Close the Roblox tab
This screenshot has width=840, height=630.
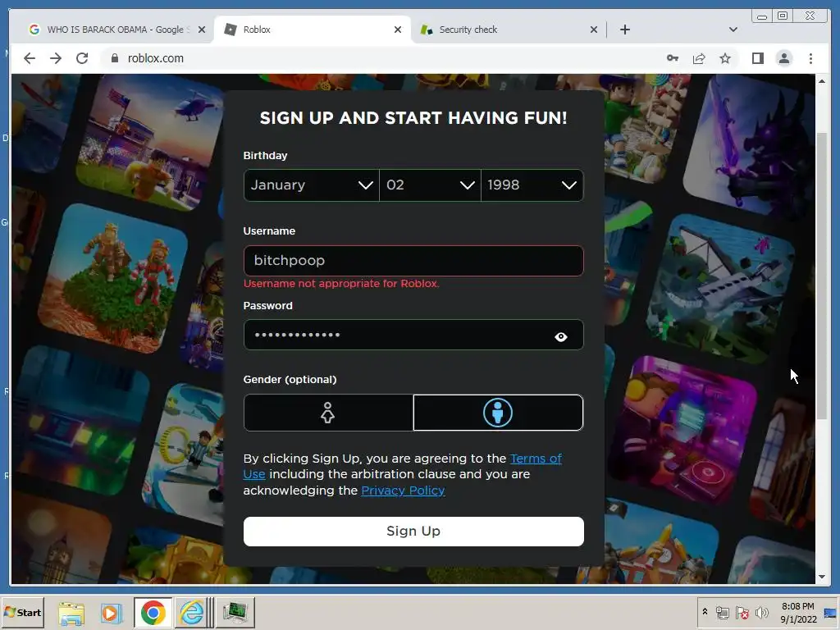pos(398,30)
